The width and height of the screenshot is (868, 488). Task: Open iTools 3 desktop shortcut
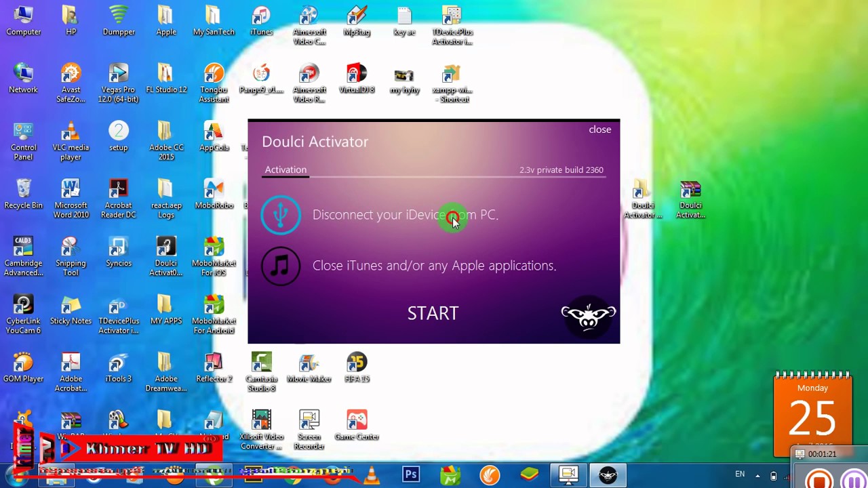(119, 367)
